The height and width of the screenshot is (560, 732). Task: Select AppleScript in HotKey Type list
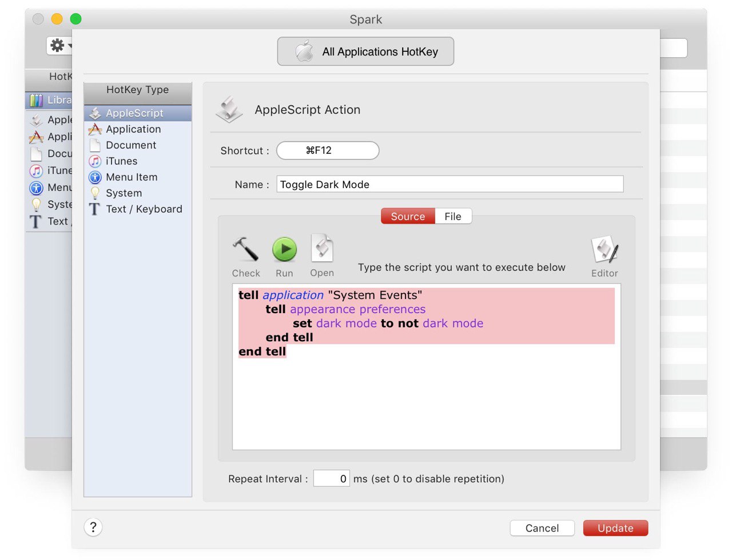pyautogui.click(x=138, y=113)
